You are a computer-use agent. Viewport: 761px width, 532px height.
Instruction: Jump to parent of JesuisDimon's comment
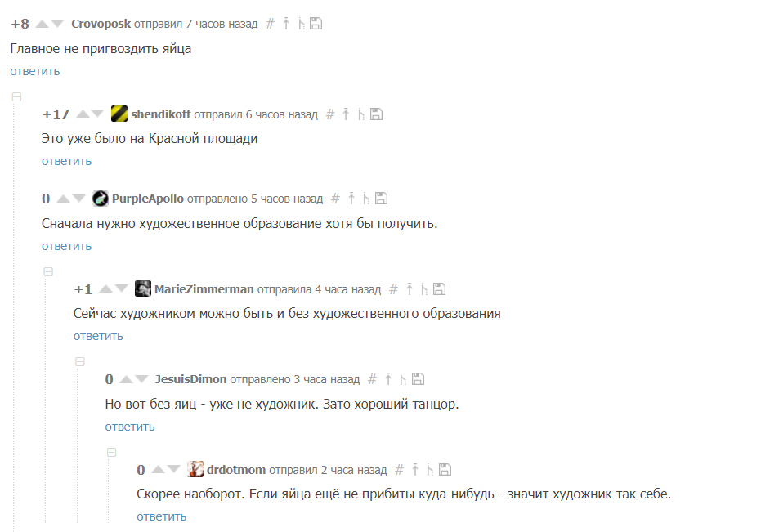point(388,378)
